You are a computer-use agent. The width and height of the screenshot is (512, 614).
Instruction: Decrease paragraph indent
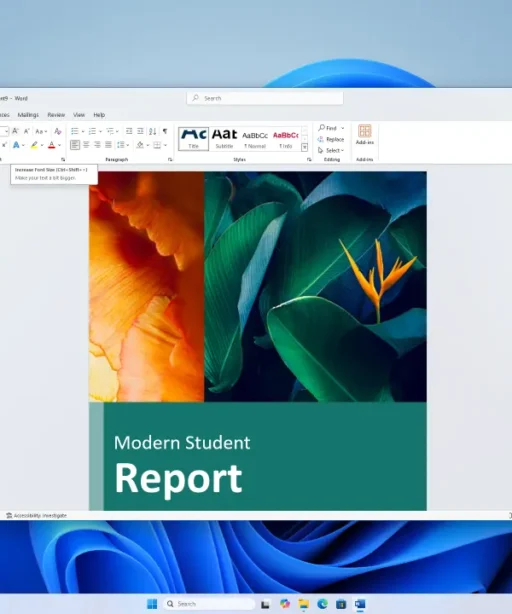[129, 131]
